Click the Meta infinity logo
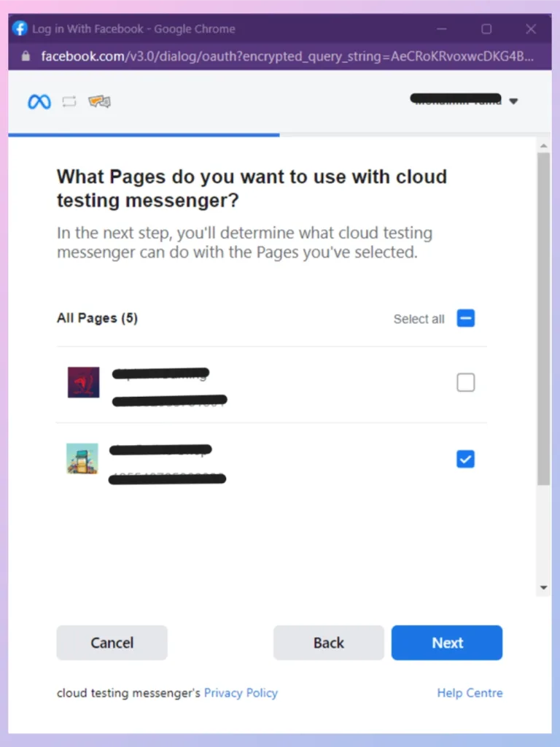560x747 pixels. 39,101
